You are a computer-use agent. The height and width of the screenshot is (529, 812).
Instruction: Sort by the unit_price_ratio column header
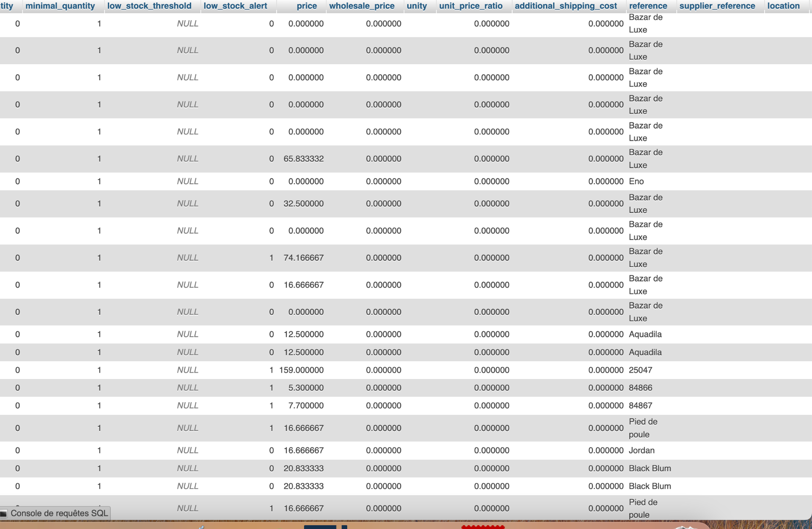tap(471, 6)
